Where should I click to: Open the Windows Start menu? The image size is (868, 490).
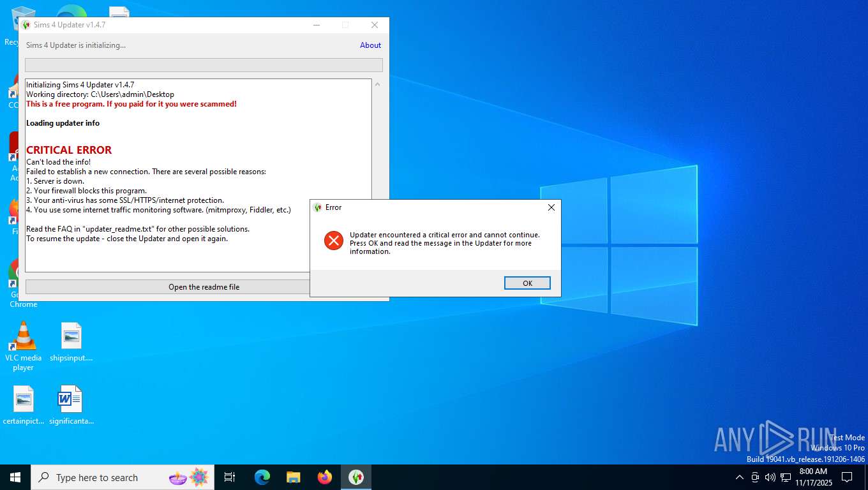pos(15,477)
